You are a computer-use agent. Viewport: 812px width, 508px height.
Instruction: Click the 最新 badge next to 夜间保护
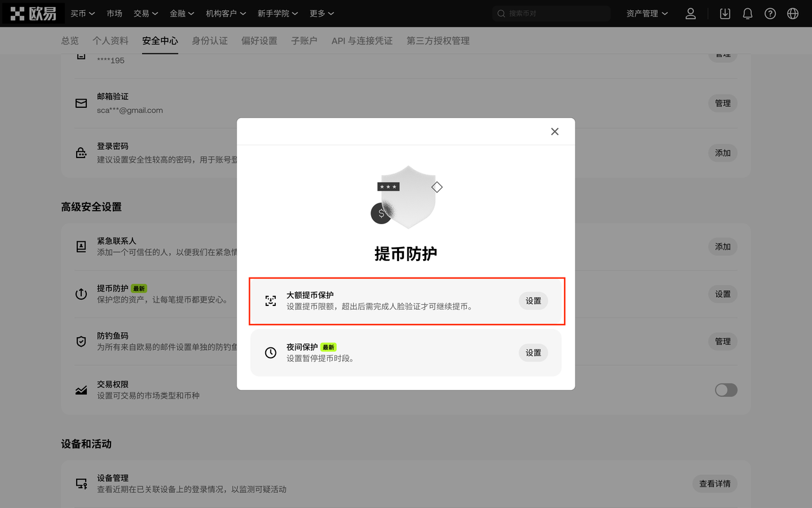click(328, 347)
